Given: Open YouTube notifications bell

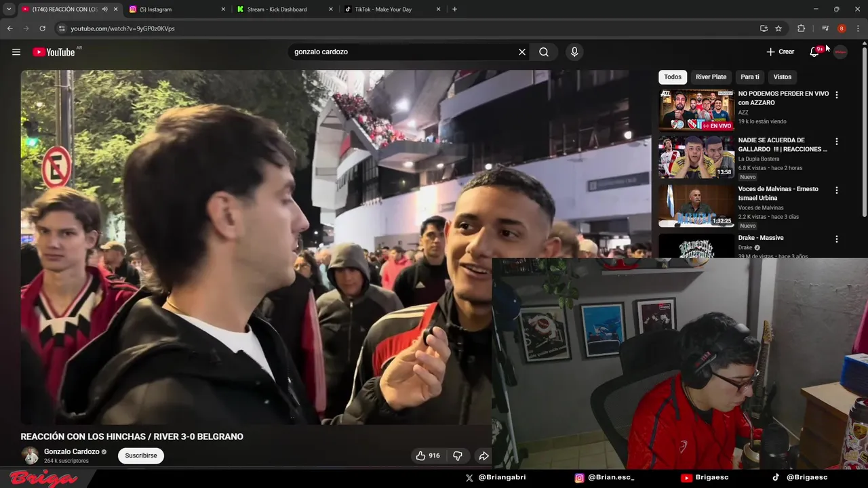Looking at the screenshot, I should 815,52.
